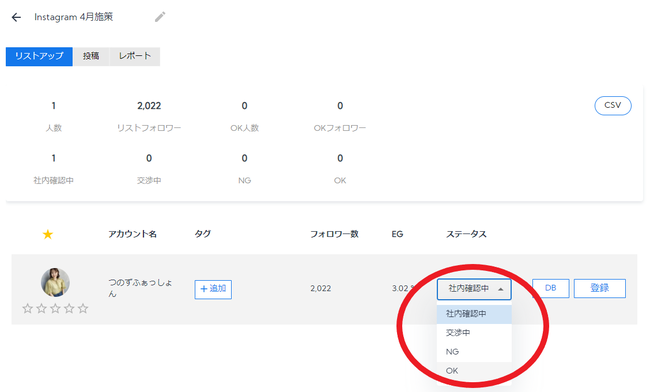The height and width of the screenshot is (392, 650).
Task: Select the リストアップ tab
Action: 39,56
